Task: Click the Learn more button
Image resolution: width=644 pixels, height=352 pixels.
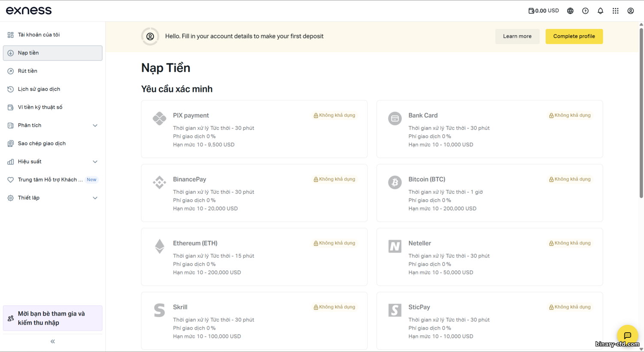Action: [517, 36]
